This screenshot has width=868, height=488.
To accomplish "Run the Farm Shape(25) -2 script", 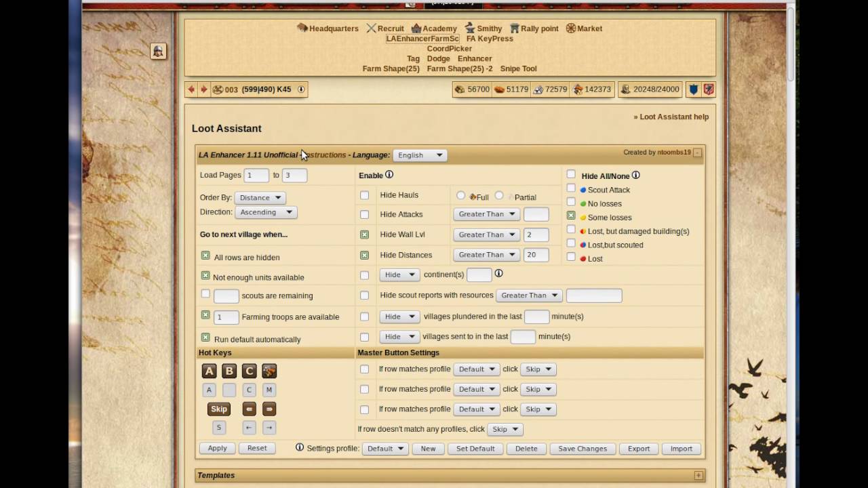I will tap(460, 68).
